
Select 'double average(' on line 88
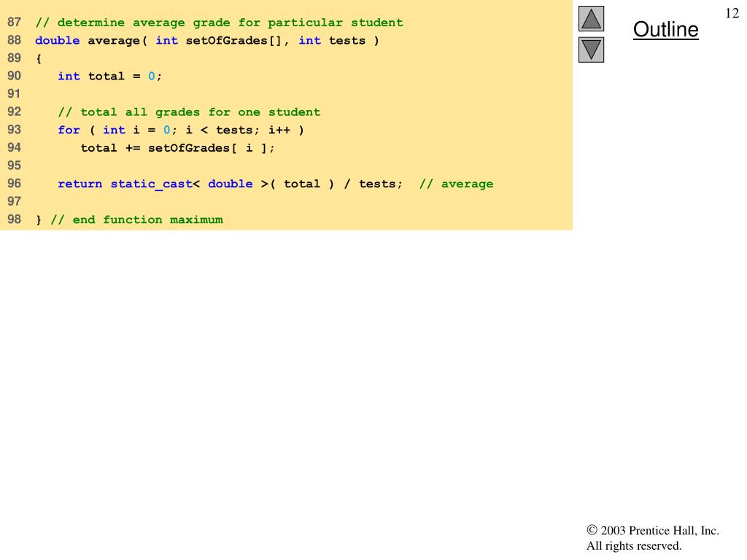click(91, 41)
